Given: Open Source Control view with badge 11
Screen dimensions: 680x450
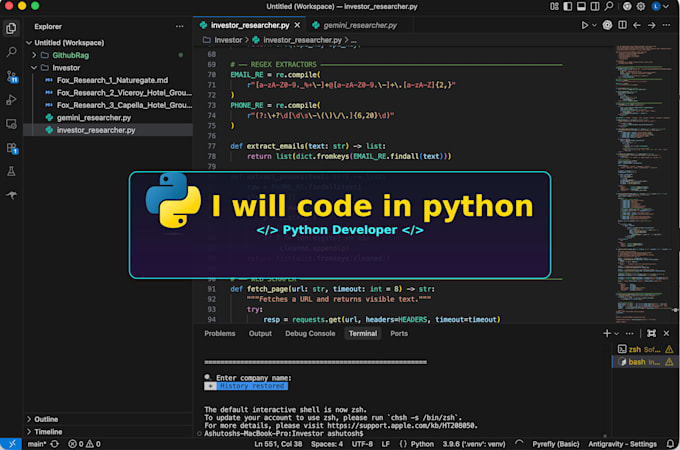Looking at the screenshot, I should 11,77.
